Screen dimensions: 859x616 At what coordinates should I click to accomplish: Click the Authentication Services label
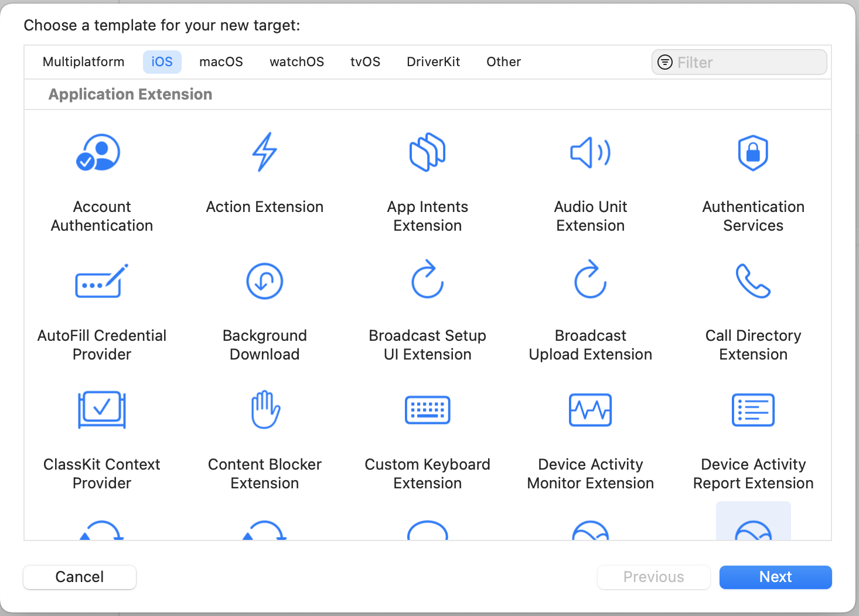tap(754, 216)
